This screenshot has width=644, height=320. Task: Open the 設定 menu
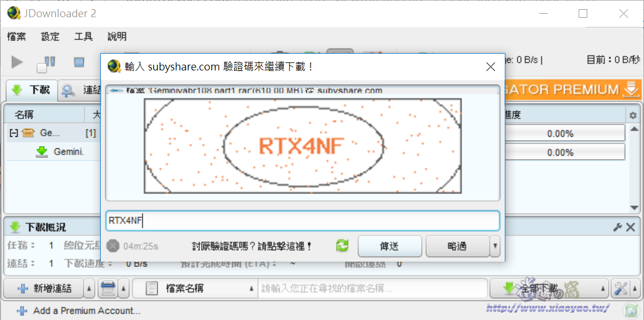point(50,37)
